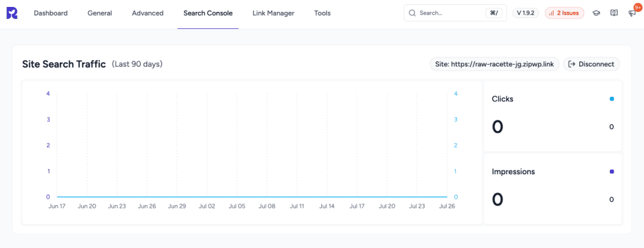The width and height of the screenshot is (644, 248).
Task: Click the Jul 17 axis label
Action: 357,206
